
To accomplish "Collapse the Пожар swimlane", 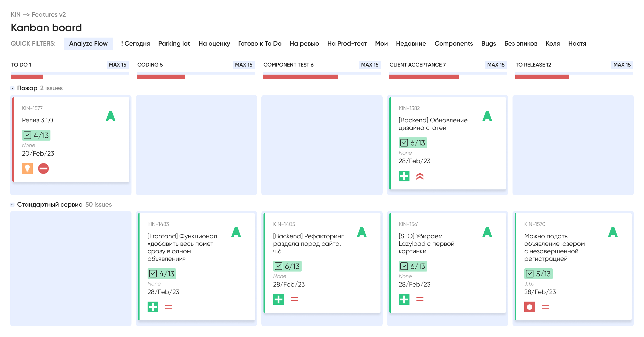I will [12, 88].
